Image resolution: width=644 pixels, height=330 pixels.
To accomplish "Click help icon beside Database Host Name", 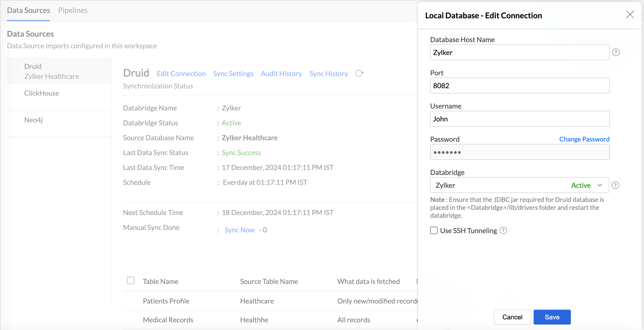I will [615, 53].
